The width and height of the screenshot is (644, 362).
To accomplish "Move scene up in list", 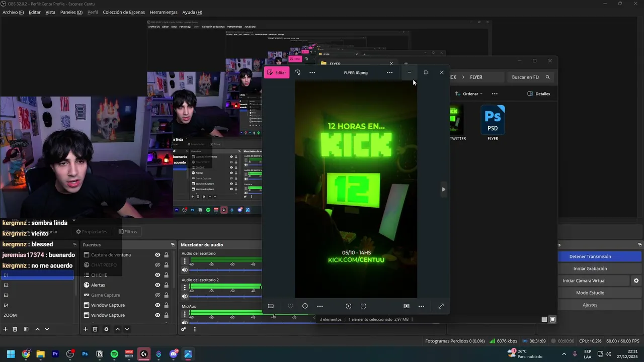I will [37, 329].
